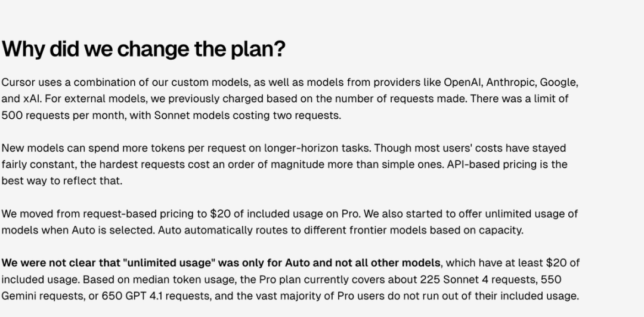
Task: Click the "$20 of included usage on Pro" text
Action: [285, 214]
